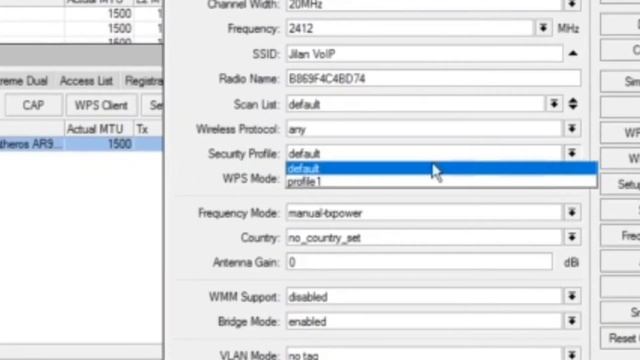The width and height of the screenshot is (640, 360).
Task: Open the VLAN Mode dropdown arrow
Action: click(x=572, y=354)
